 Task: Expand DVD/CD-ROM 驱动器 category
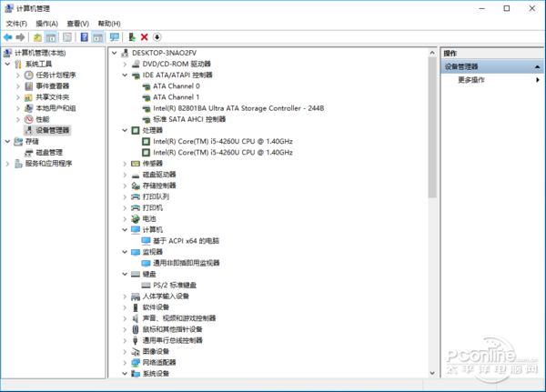tap(125, 64)
